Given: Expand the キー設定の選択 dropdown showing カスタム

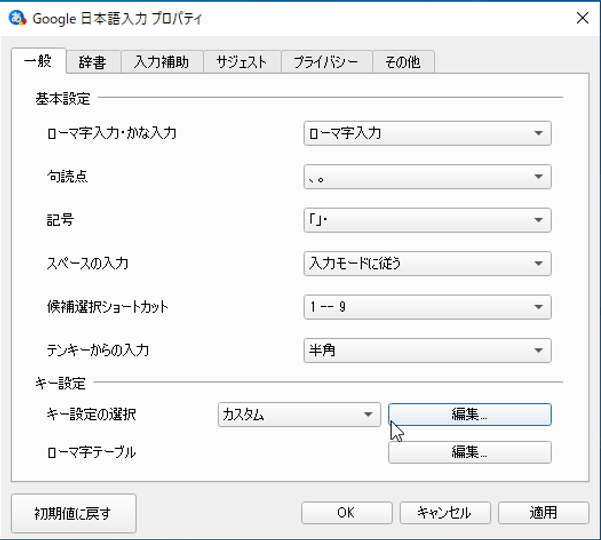Looking at the screenshot, I should [299, 415].
